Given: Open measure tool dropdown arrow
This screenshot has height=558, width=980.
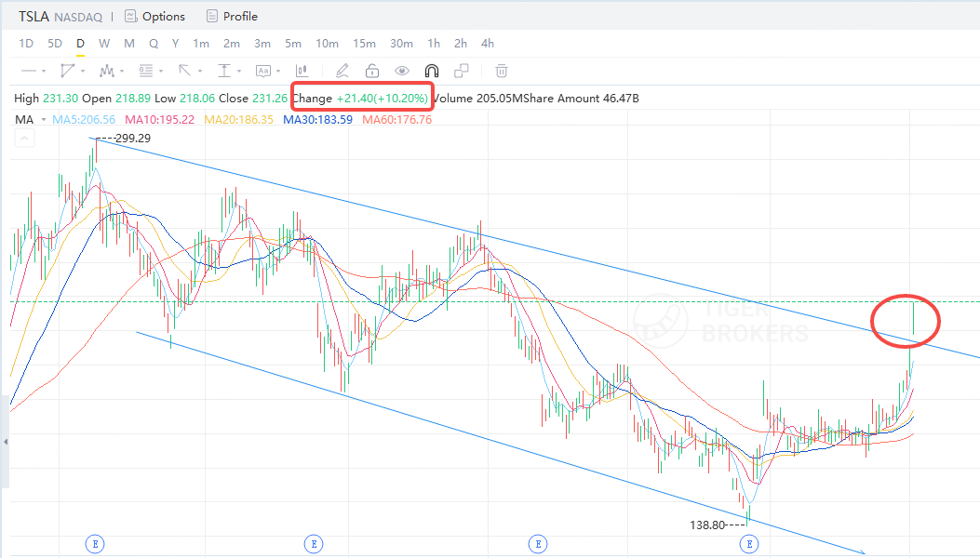Looking at the screenshot, I should coord(239,72).
